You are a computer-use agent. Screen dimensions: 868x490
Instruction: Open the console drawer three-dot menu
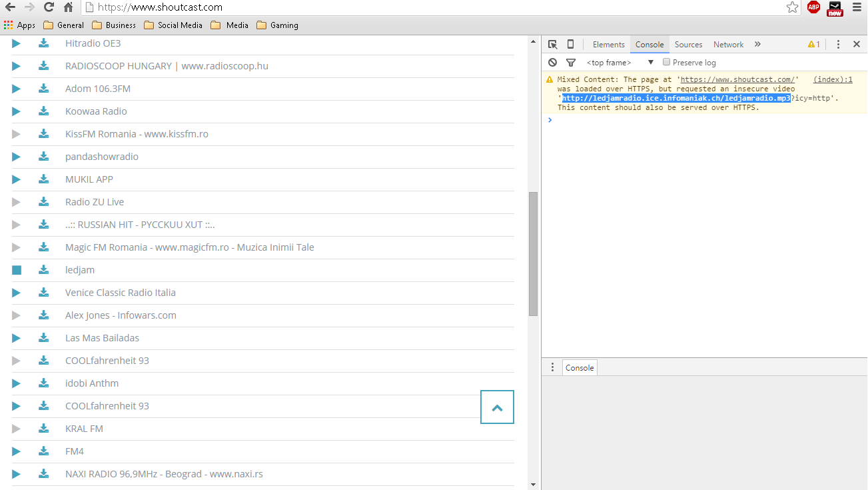pyautogui.click(x=552, y=367)
